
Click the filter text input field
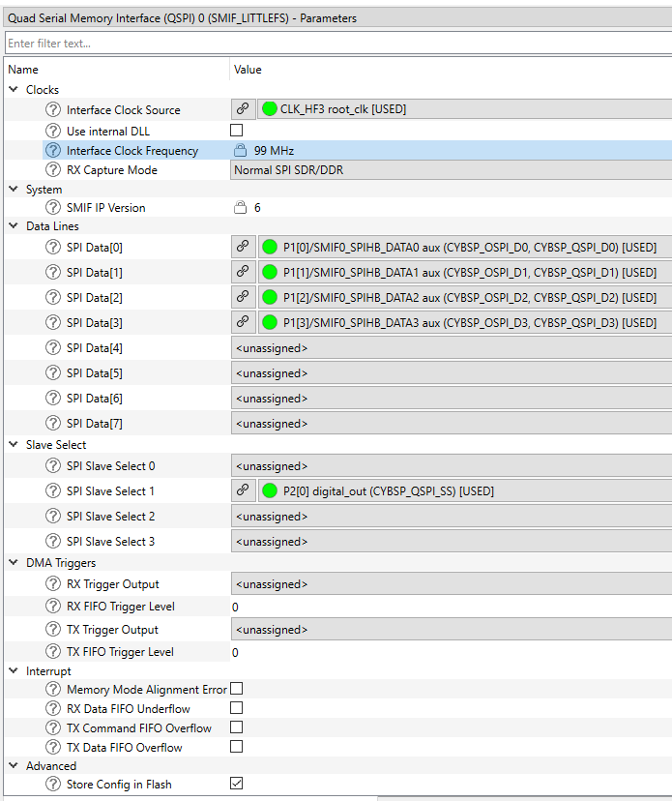(x=336, y=44)
